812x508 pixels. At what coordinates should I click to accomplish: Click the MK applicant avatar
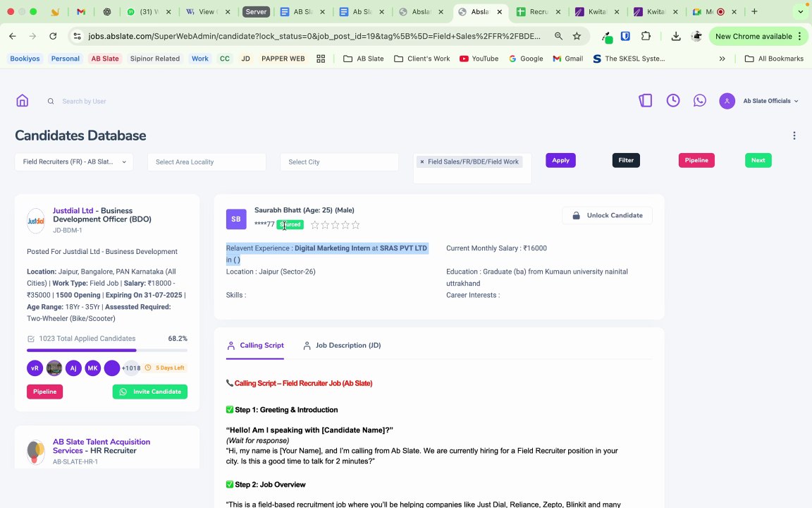click(93, 368)
